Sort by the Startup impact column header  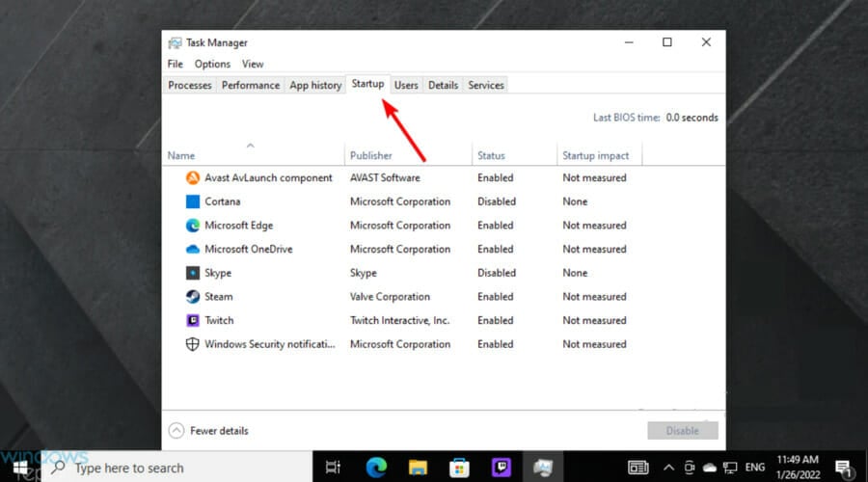click(596, 155)
